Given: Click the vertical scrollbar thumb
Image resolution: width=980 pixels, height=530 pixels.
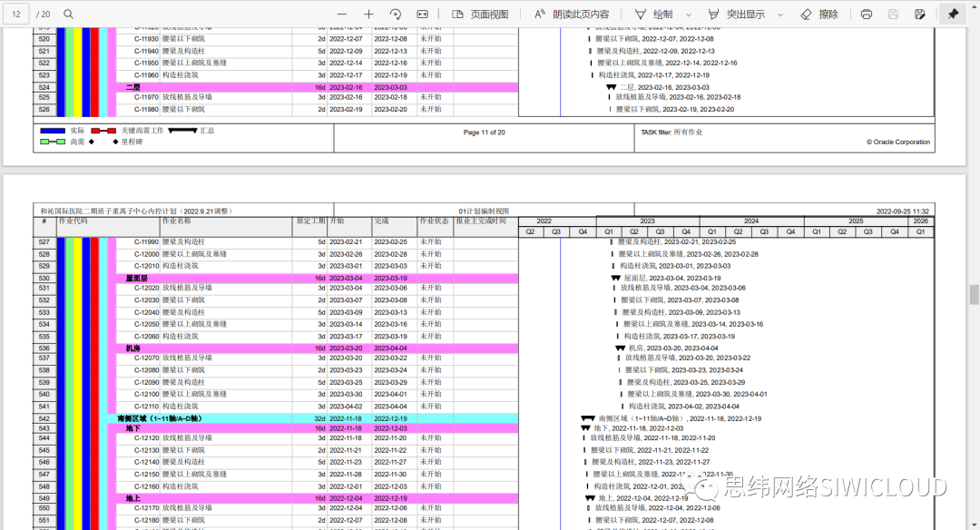Looking at the screenshot, I should pos(974,294).
